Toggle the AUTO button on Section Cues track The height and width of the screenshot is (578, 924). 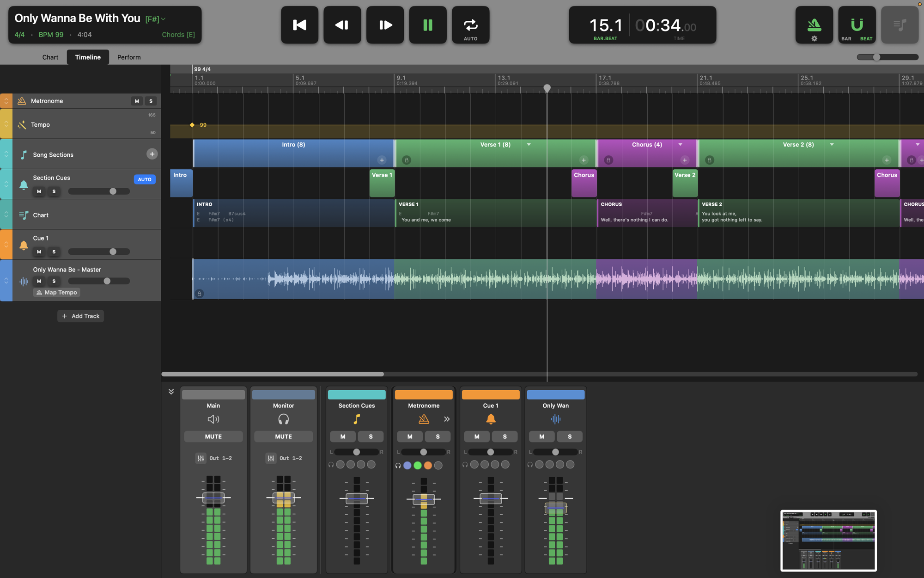coord(145,179)
